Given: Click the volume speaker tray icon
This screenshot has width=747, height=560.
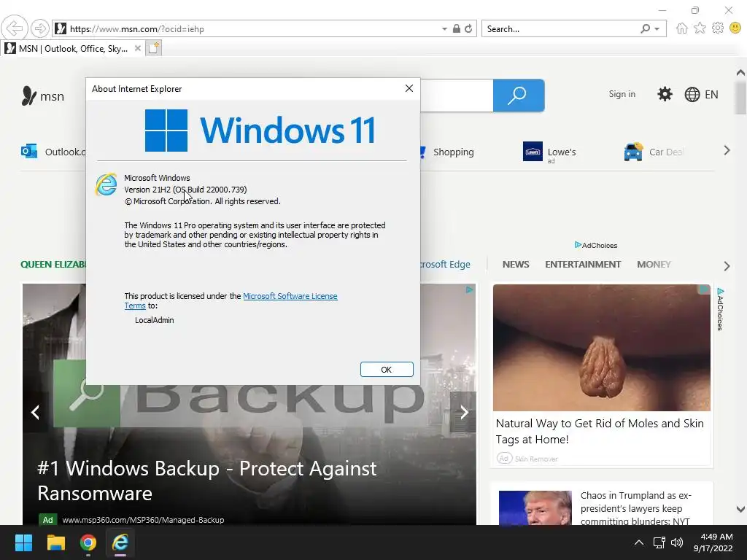Looking at the screenshot, I should [x=677, y=542].
